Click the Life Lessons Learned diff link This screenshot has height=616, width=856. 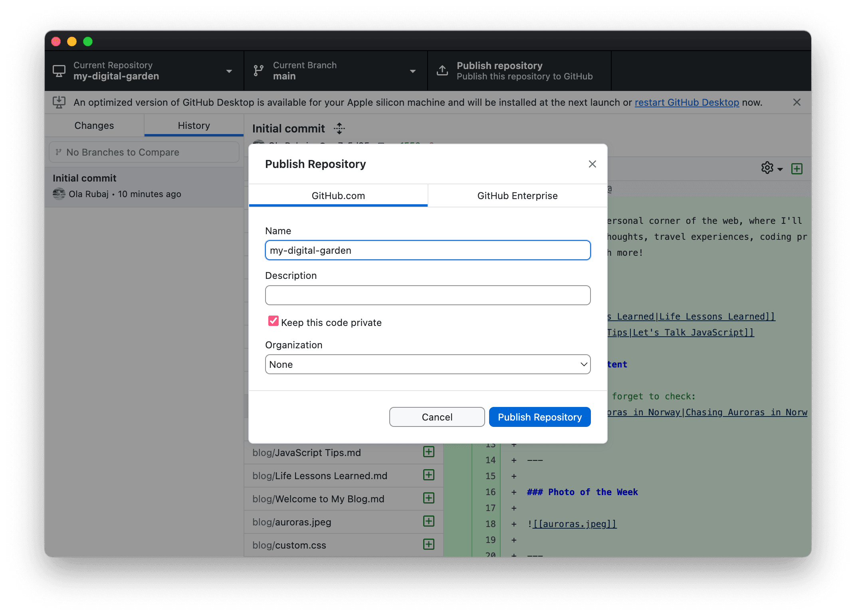(691, 316)
